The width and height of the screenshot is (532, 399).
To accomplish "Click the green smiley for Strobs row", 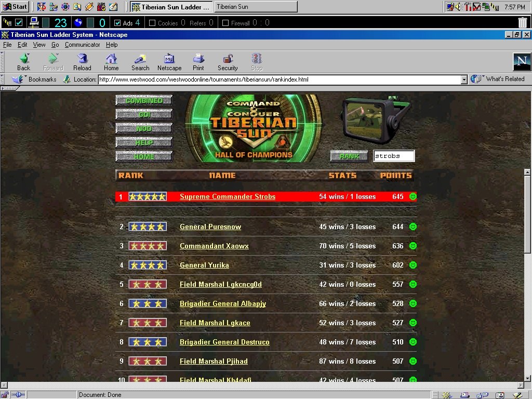I will [413, 196].
